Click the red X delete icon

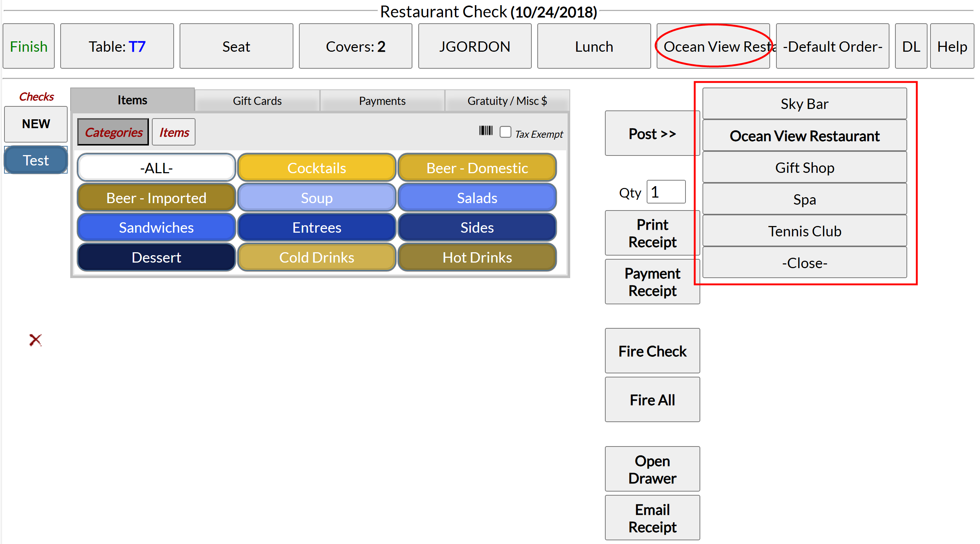35,340
